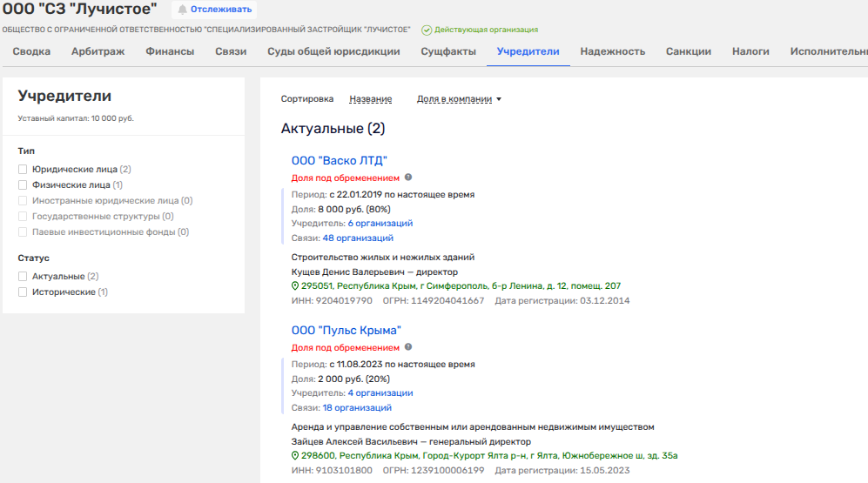
Task: Open the Доля в компании sort dropdown
Action: pos(459,99)
